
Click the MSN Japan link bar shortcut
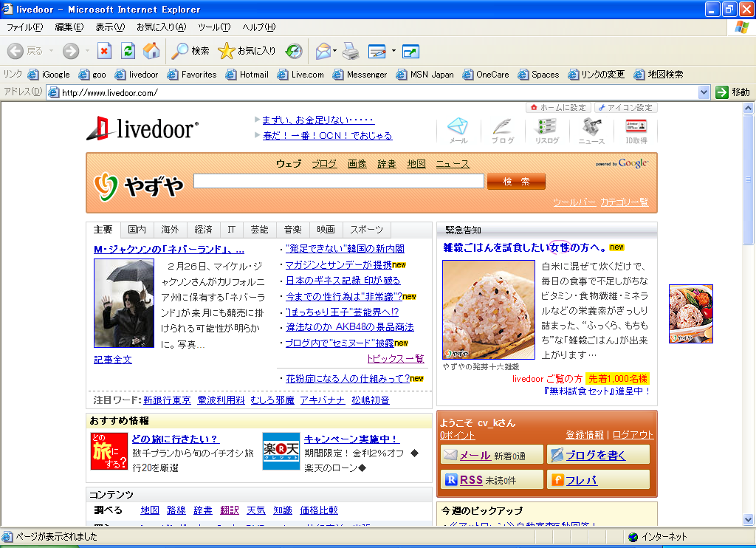point(425,75)
